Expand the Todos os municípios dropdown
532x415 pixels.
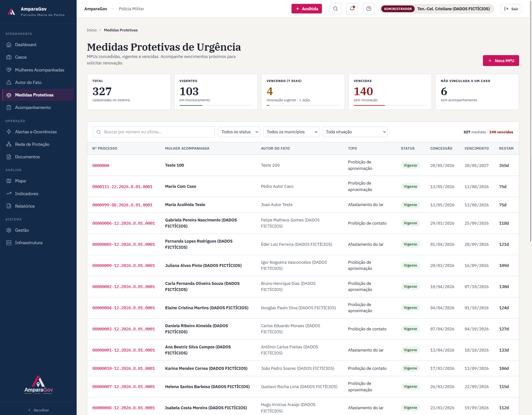pyautogui.click(x=291, y=132)
